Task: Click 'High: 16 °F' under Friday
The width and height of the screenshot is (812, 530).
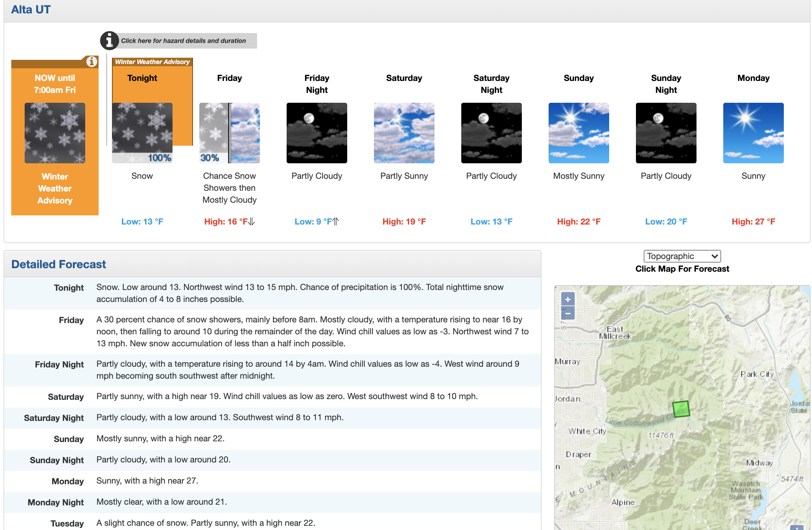Action: (226, 222)
